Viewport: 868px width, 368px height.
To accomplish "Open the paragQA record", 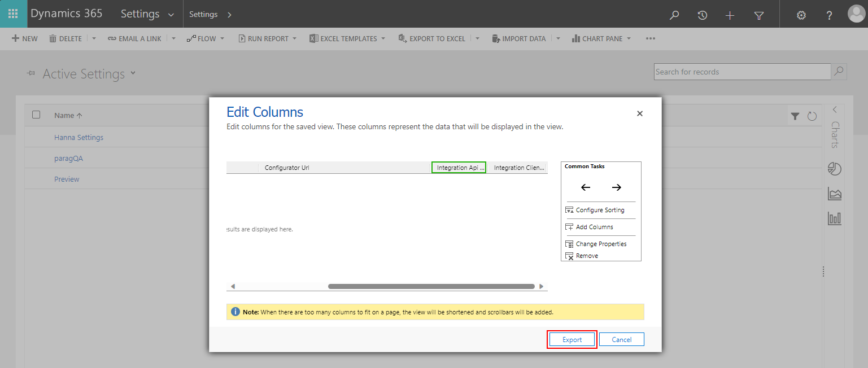I will tap(68, 158).
